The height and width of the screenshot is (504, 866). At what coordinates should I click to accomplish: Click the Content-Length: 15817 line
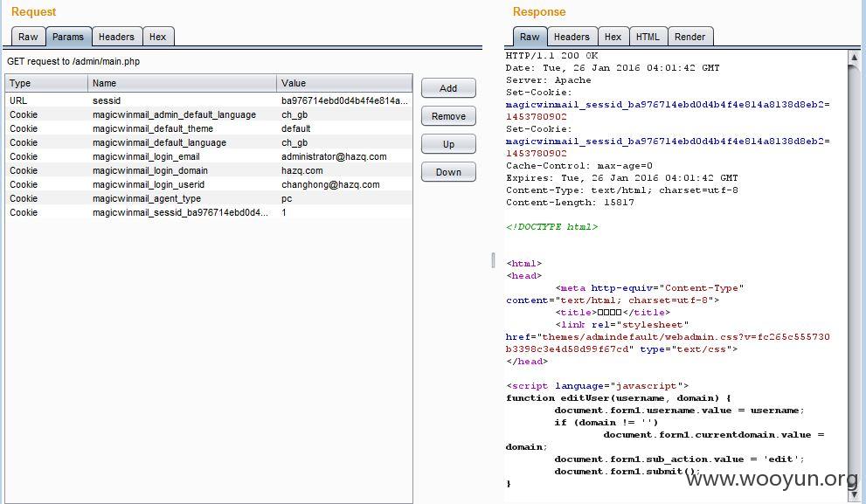pos(570,203)
